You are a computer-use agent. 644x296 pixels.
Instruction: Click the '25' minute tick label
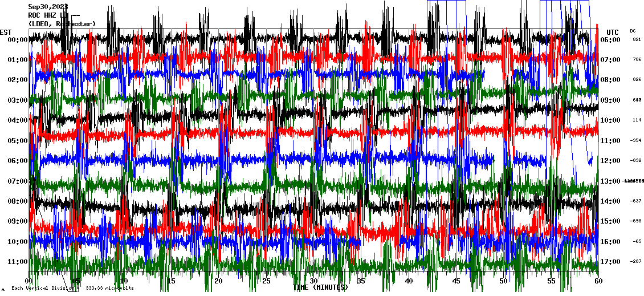coord(266,281)
